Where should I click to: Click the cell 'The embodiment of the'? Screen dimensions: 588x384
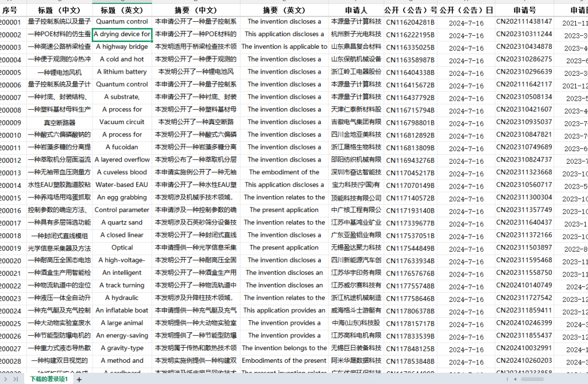(284, 172)
